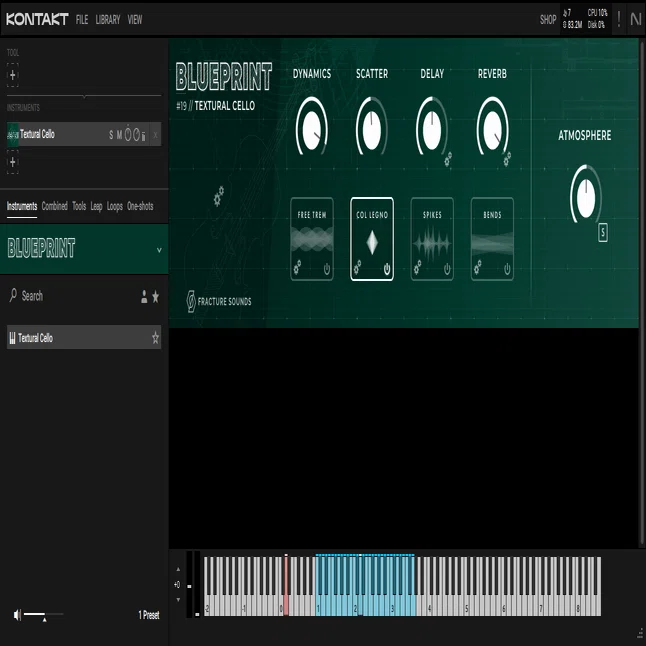This screenshot has height=646, width=646.
Task: Adjust the preview volume slider
Action: tap(43, 614)
